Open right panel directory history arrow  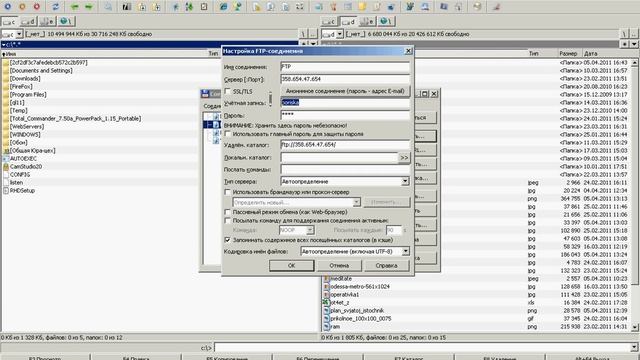634,44
